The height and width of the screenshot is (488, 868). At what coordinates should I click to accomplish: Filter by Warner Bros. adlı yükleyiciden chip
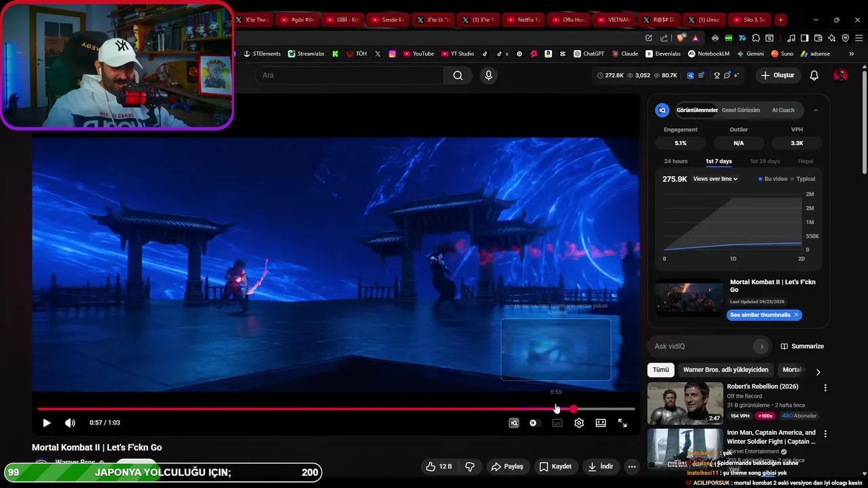point(726,370)
